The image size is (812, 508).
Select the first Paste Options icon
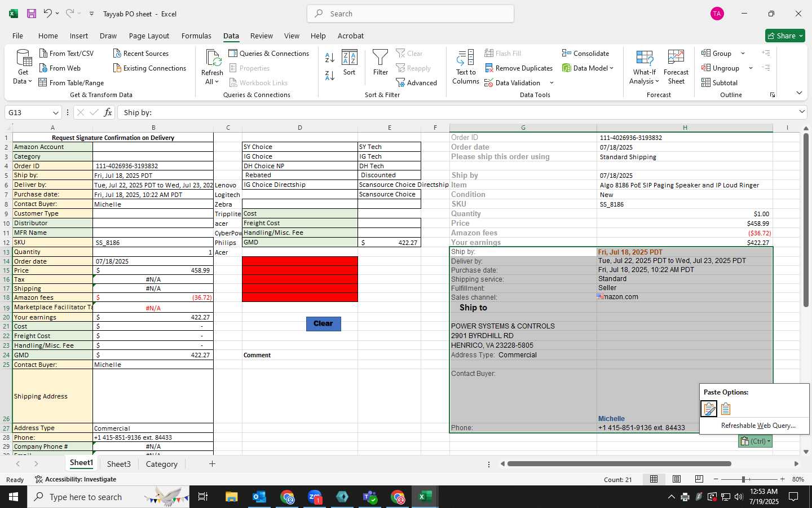tap(709, 408)
